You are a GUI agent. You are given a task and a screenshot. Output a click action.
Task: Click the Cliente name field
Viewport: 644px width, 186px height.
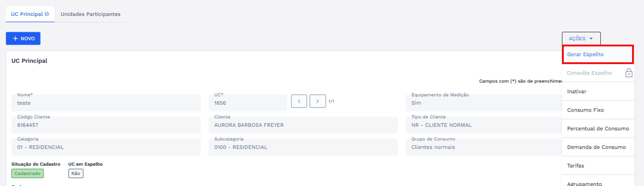click(x=303, y=125)
